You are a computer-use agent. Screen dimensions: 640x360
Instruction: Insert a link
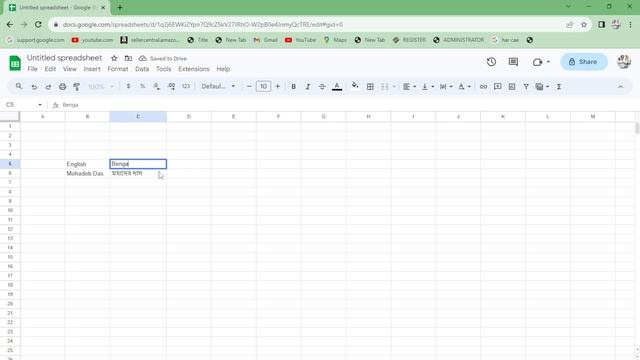click(x=483, y=87)
